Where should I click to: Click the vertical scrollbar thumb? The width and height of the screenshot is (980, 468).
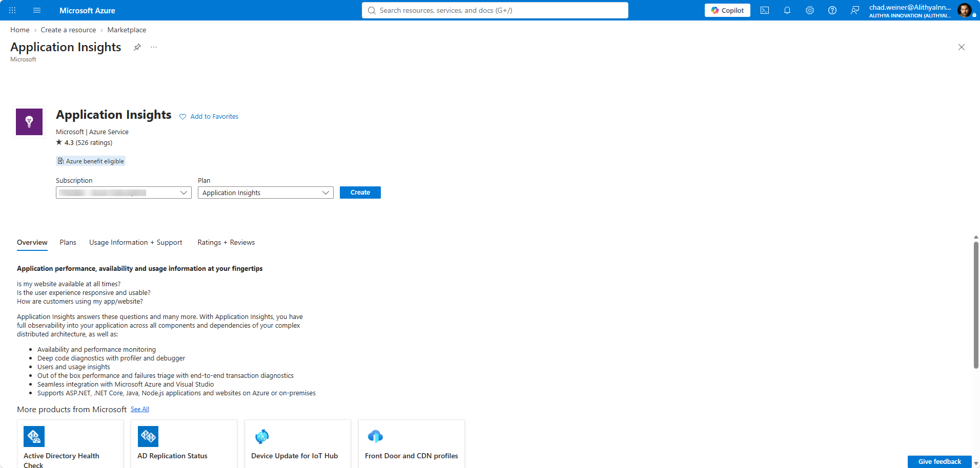(x=976, y=305)
